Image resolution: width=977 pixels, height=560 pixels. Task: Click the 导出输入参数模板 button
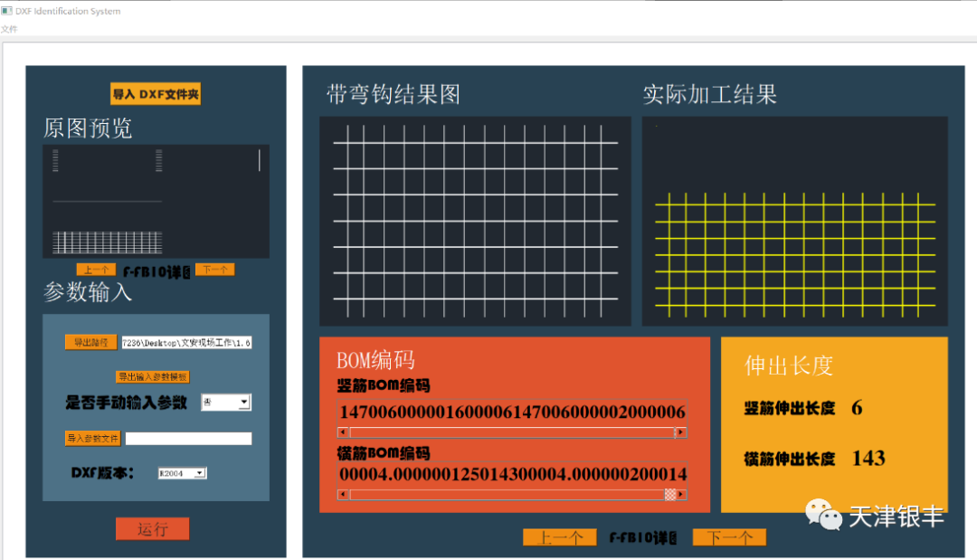click(153, 377)
